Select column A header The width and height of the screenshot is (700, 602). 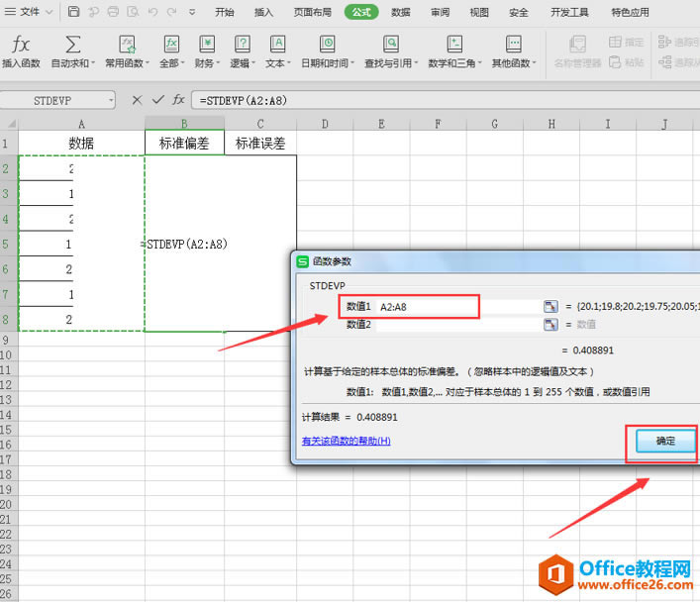pyautogui.click(x=82, y=124)
